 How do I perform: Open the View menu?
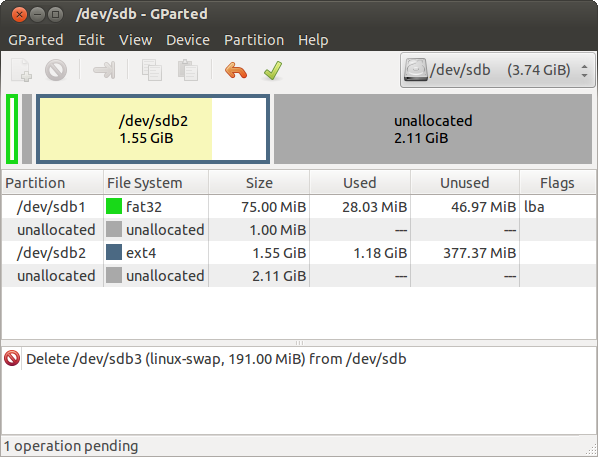coord(136,40)
